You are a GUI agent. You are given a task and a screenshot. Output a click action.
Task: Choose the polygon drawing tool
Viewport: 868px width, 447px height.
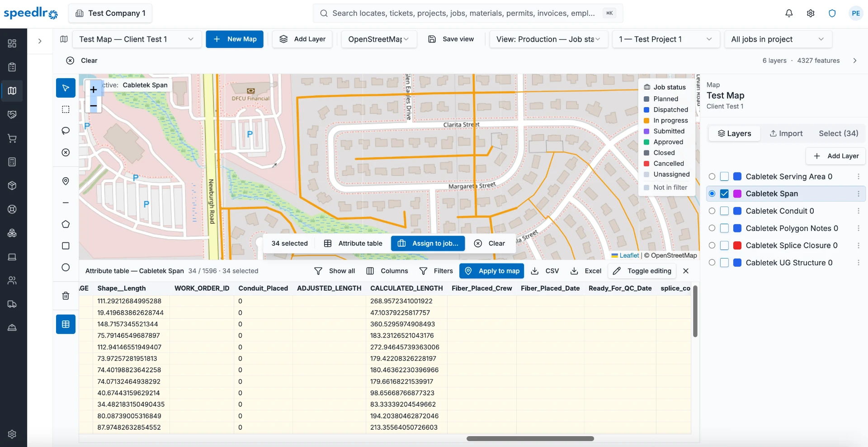coord(66,224)
